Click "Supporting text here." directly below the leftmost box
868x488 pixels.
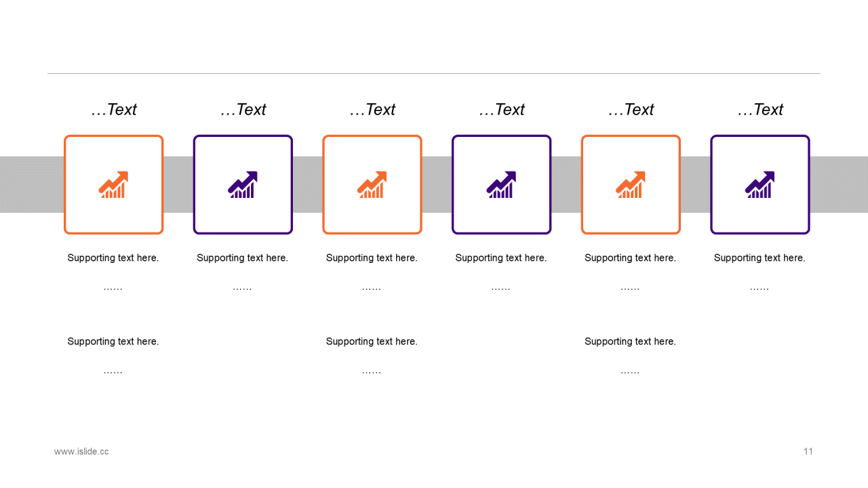(x=113, y=258)
